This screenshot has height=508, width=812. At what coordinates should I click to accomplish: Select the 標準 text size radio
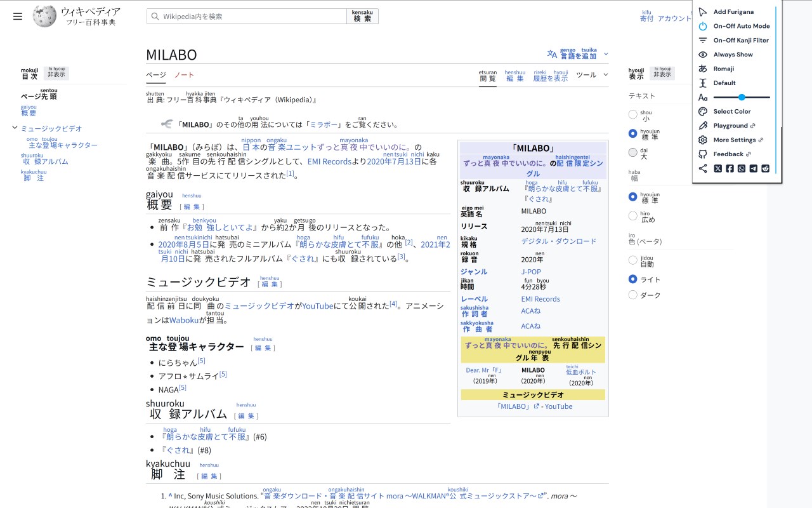(x=632, y=134)
